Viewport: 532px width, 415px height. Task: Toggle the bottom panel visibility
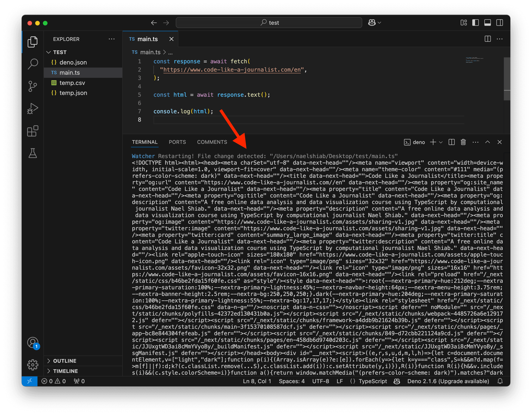point(487,23)
